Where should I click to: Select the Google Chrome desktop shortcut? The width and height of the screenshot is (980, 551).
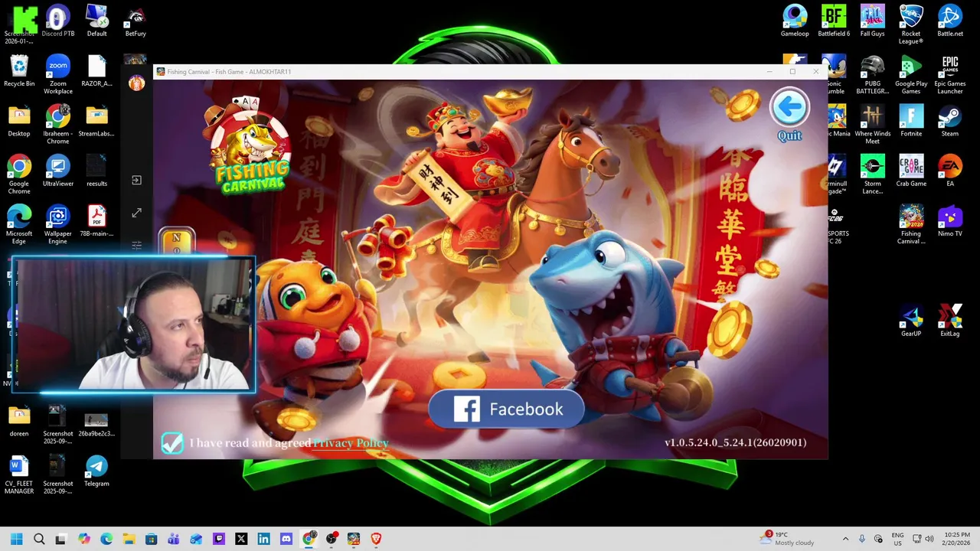pyautogui.click(x=19, y=174)
